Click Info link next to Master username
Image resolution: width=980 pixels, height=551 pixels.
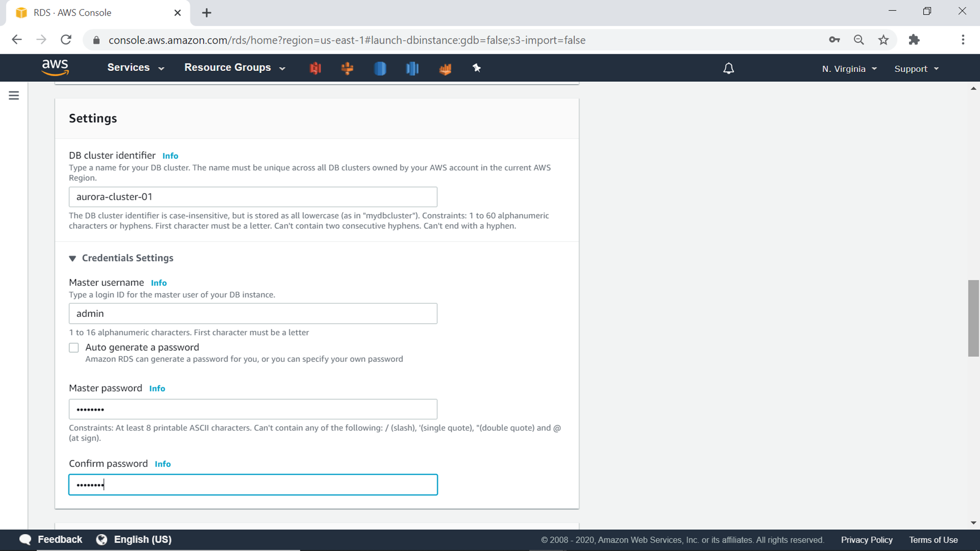click(159, 283)
